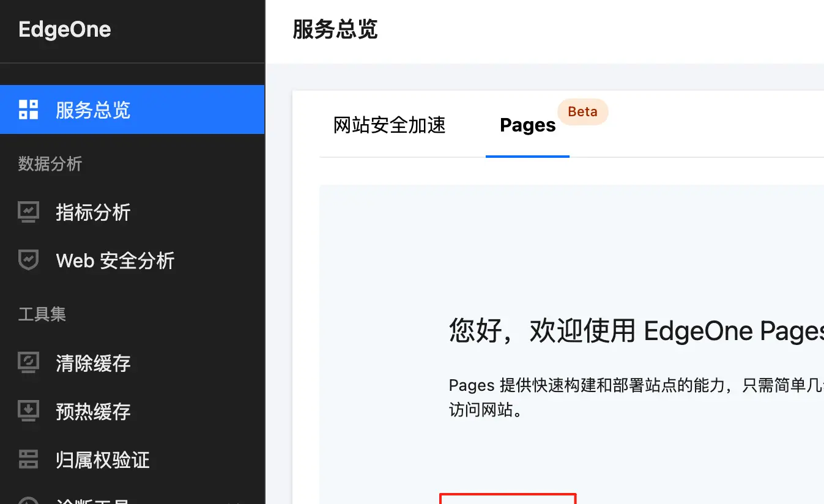
Task: Click the 清除缓存 menu entry
Action: coord(93,363)
